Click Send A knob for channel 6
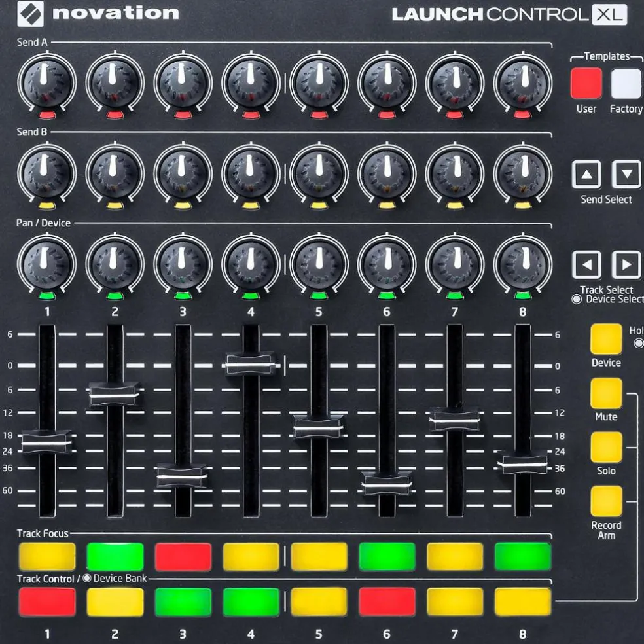This screenshot has width=644, height=644. click(387, 83)
